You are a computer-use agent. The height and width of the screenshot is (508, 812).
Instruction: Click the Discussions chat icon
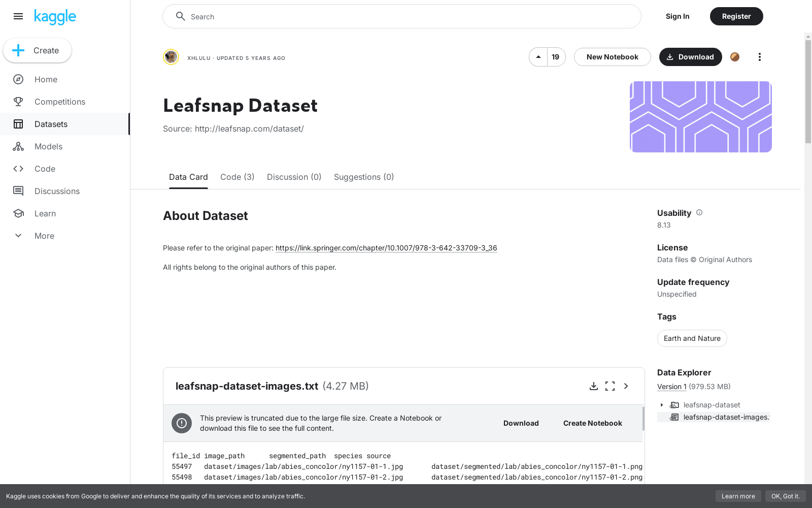pos(18,191)
